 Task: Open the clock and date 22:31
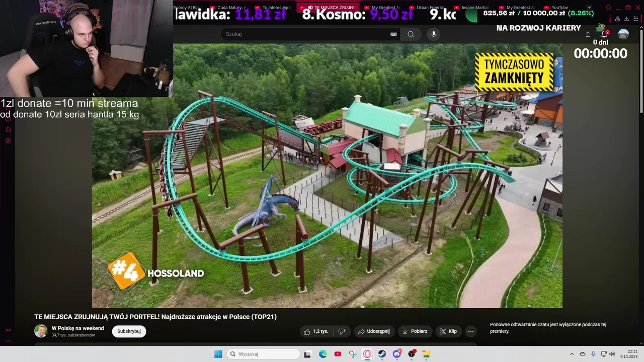[629, 354]
